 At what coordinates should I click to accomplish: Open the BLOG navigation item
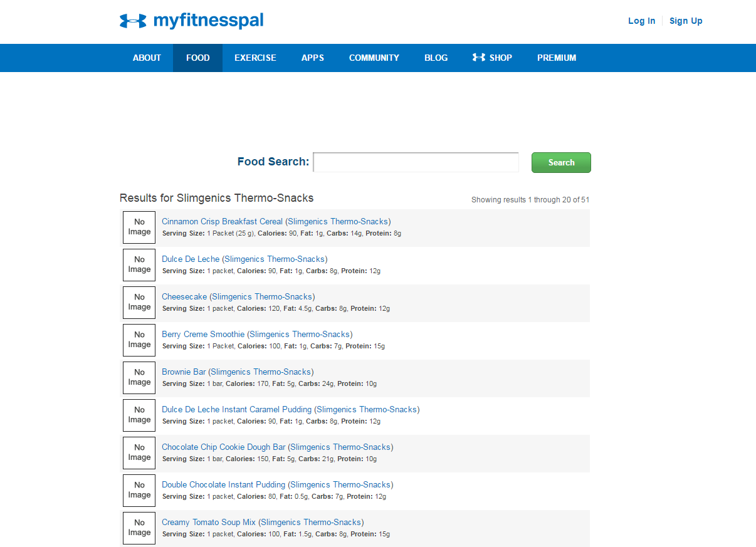tap(436, 58)
